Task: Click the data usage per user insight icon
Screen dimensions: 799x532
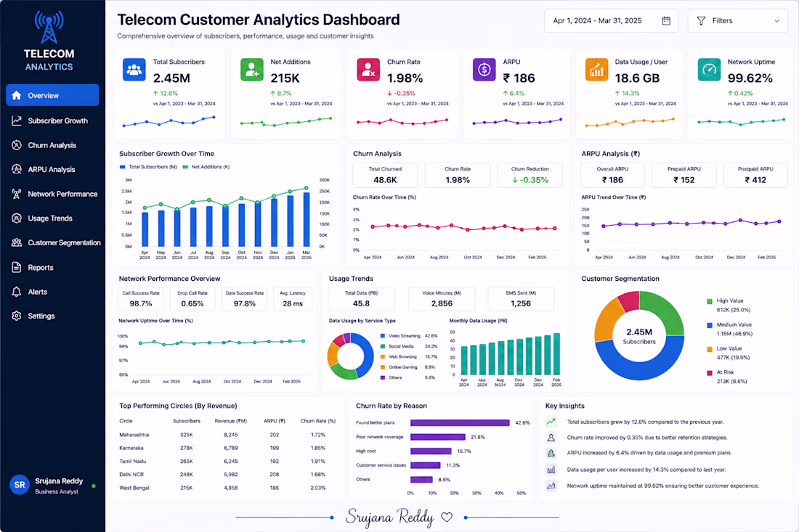Action: point(551,470)
